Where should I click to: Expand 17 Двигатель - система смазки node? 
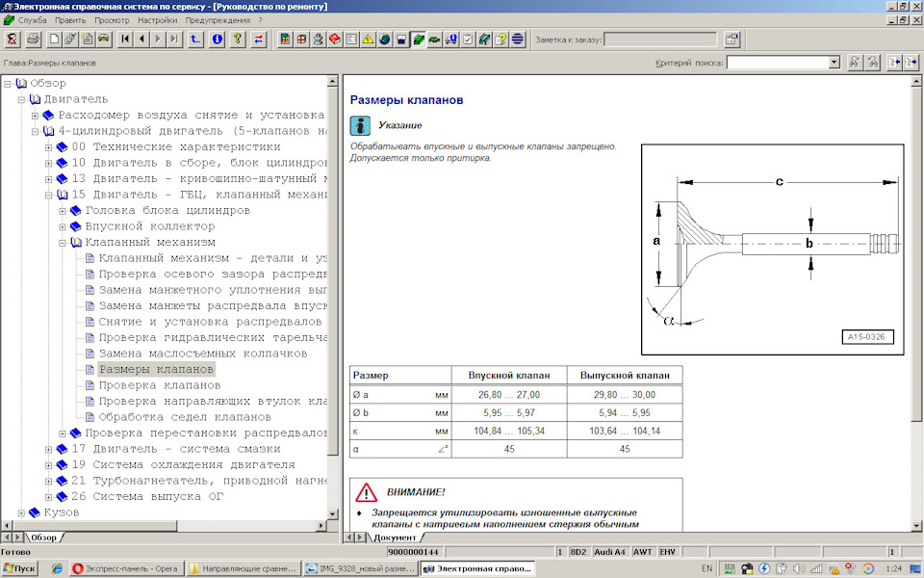pyautogui.click(x=50, y=449)
